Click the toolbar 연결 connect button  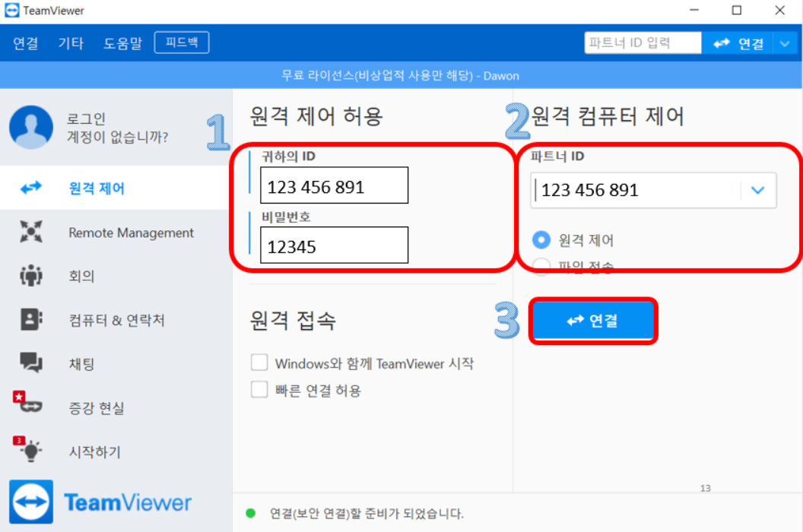[x=738, y=43]
